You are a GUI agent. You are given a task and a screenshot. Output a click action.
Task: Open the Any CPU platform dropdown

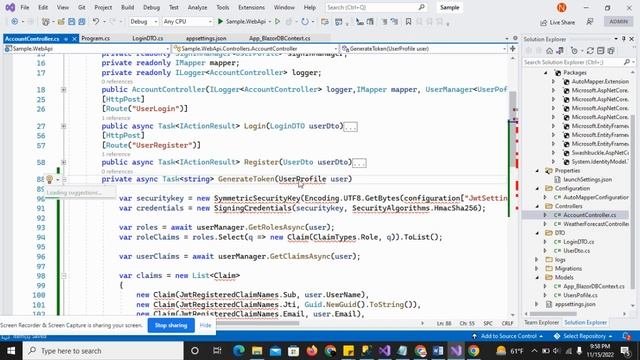coord(188,21)
